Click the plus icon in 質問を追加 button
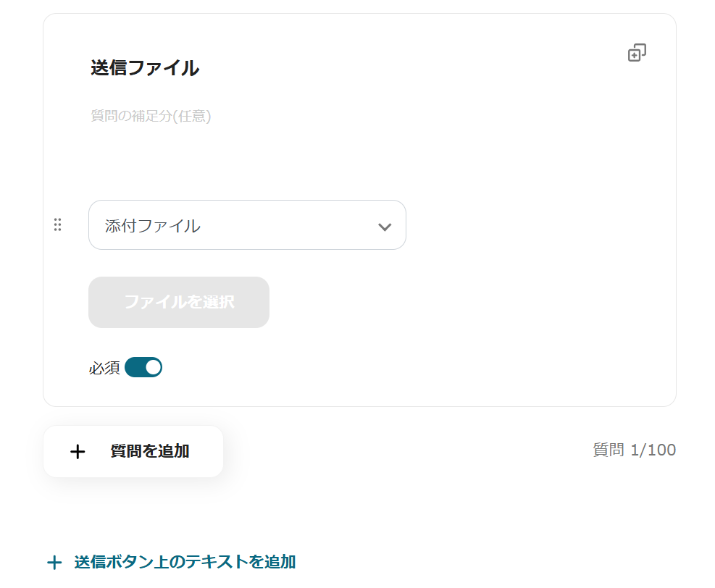 78,452
